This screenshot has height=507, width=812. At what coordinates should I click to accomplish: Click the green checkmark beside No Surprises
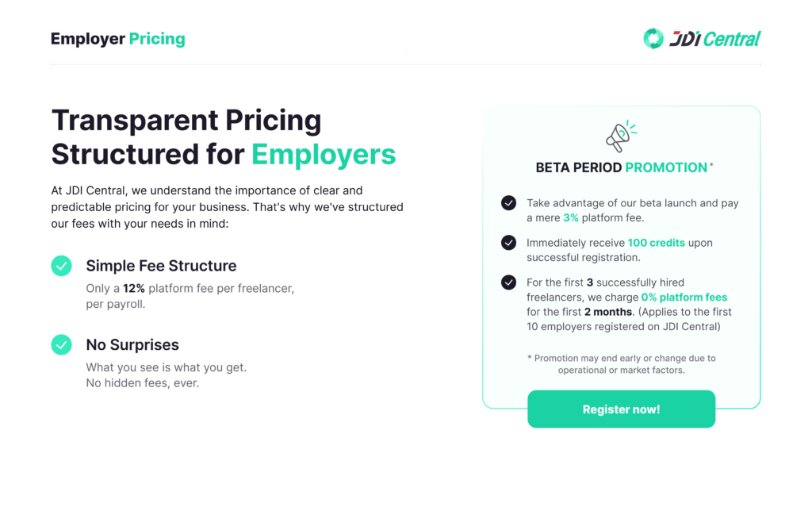(x=61, y=344)
